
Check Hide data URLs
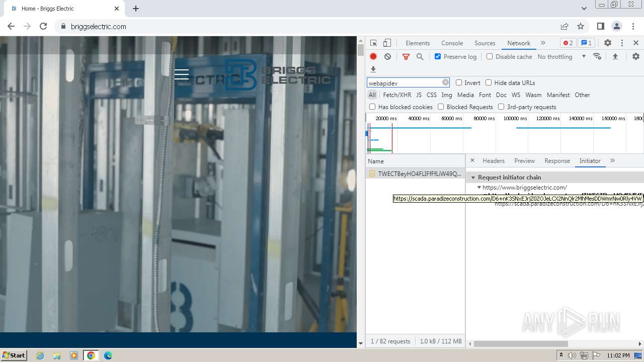489,82
